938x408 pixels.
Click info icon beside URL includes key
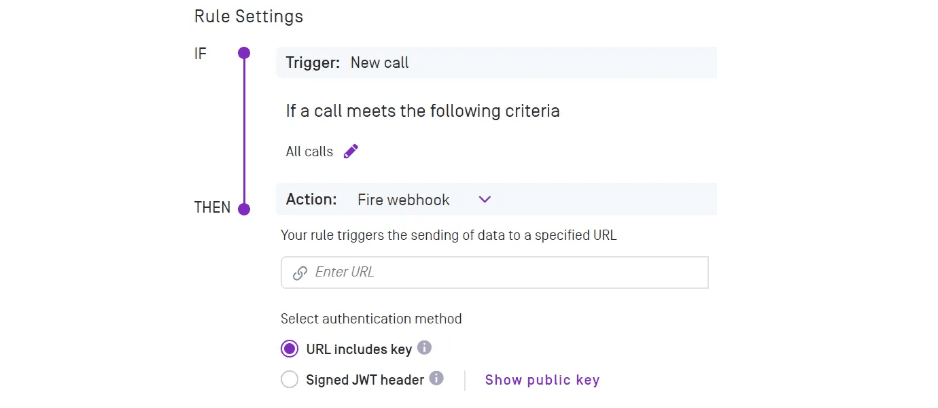pos(424,348)
